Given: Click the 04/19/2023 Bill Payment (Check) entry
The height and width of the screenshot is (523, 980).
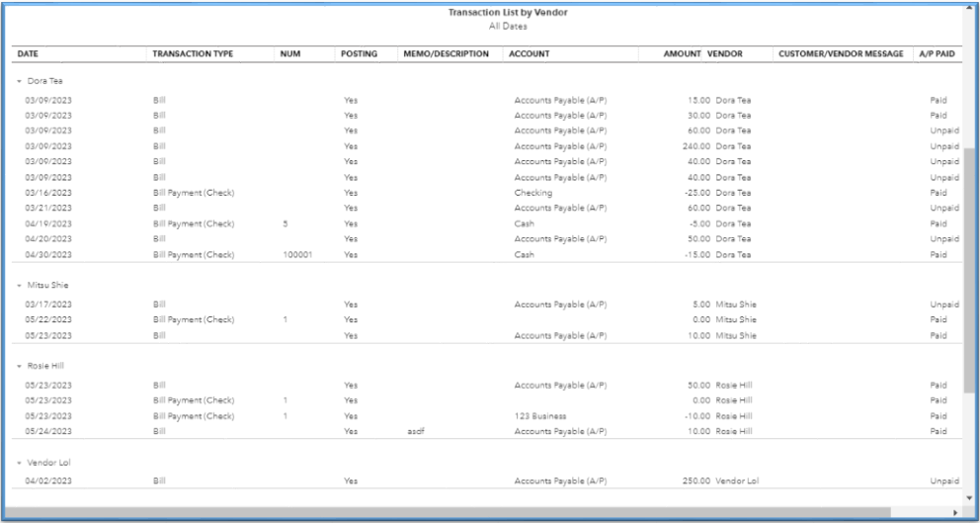Looking at the screenshot, I should tap(194, 223).
